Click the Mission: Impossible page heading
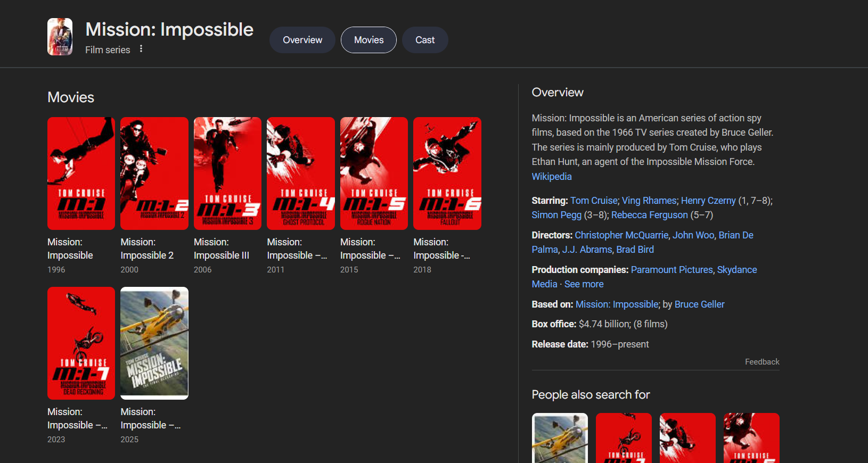The width and height of the screenshot is (868, 463). tap(169, 29)
